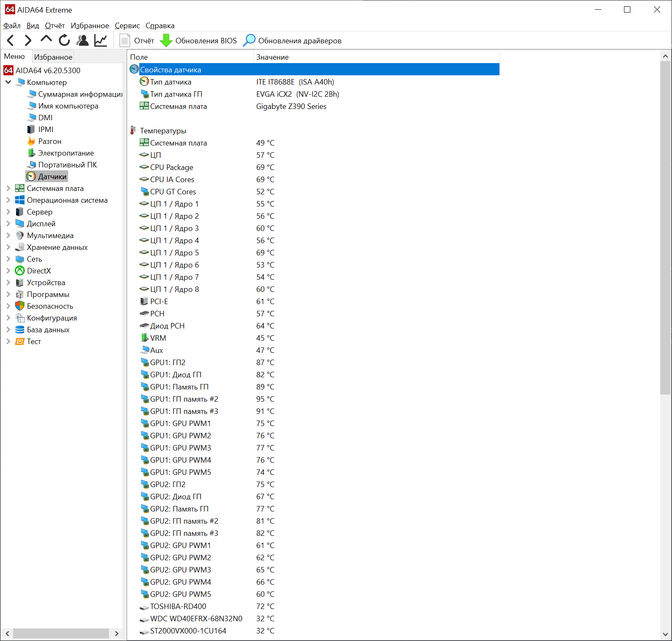The height and width of the screenshot is (641, 672).
Task: Expand the Мультимедиа tree node
Action: click(8, 236)
